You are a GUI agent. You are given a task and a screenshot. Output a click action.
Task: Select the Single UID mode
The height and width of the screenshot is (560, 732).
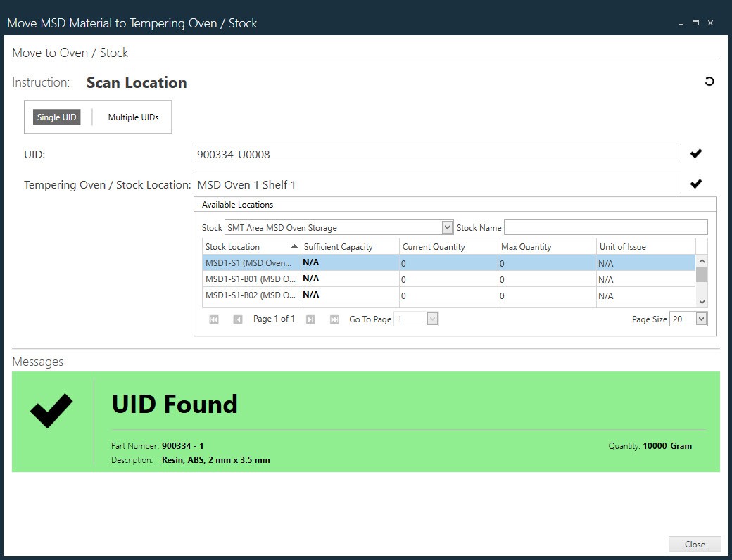[57, 117]
